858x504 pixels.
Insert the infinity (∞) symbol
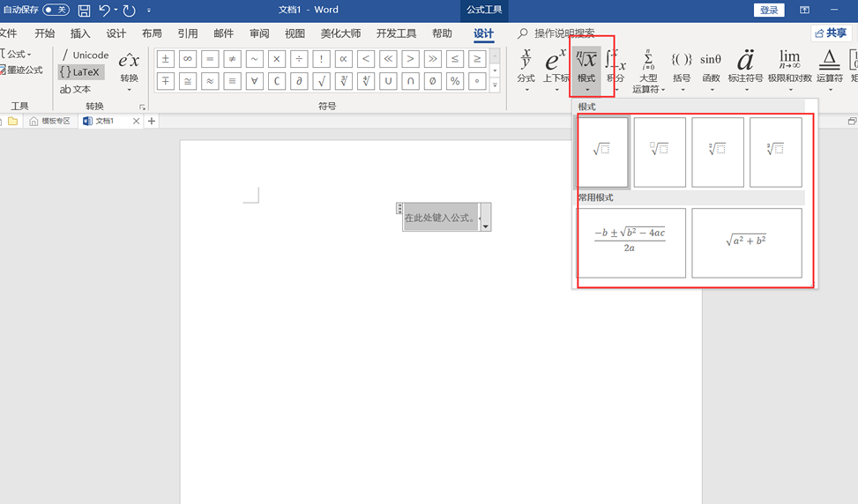coord(188,58)
